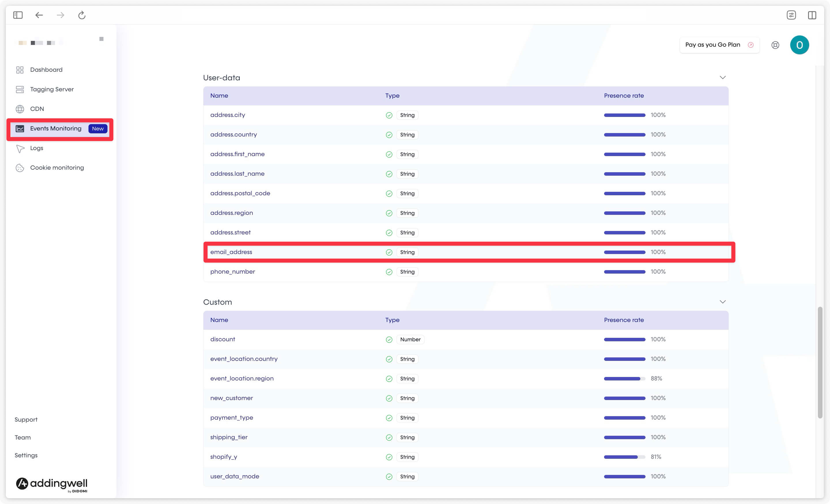Open Dashboard in the sidebar
830x504 pixels.
click(x=46, y=70)
